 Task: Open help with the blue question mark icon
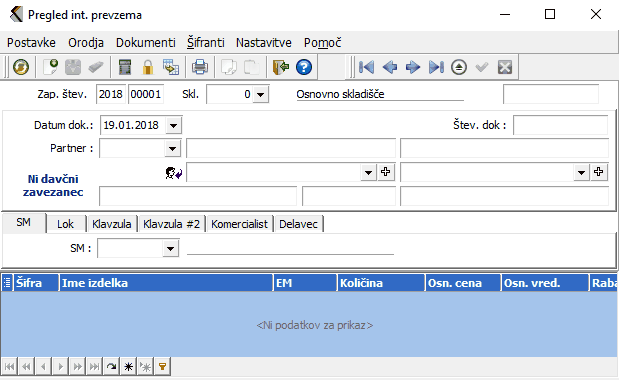304,67
